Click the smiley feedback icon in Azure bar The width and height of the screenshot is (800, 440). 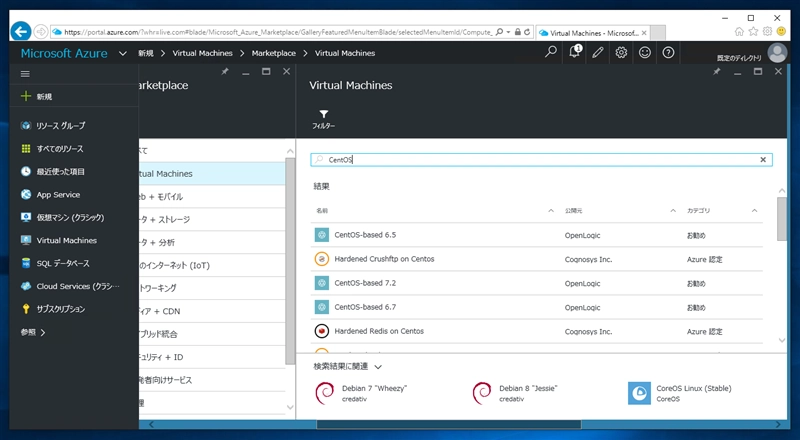[x=644, y=53]
